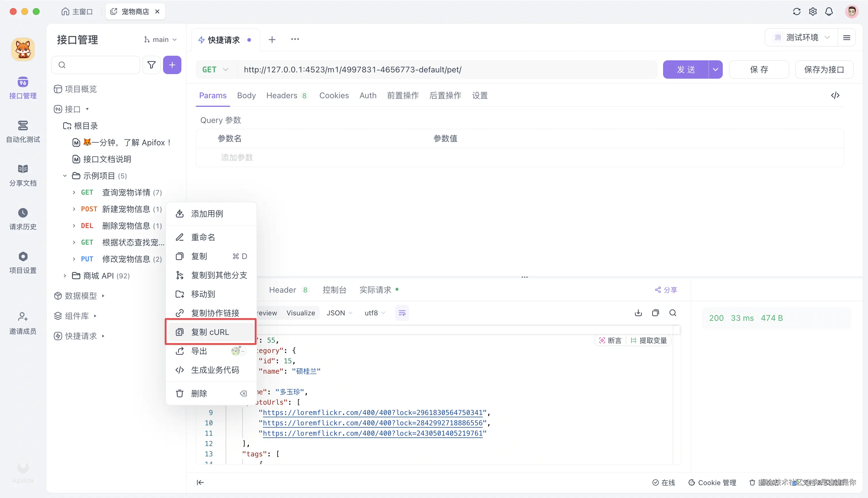Open the code generation icon near 设置 tab
Image resolution: width=868 pixels, height=498 pixels.
(835, 95)
